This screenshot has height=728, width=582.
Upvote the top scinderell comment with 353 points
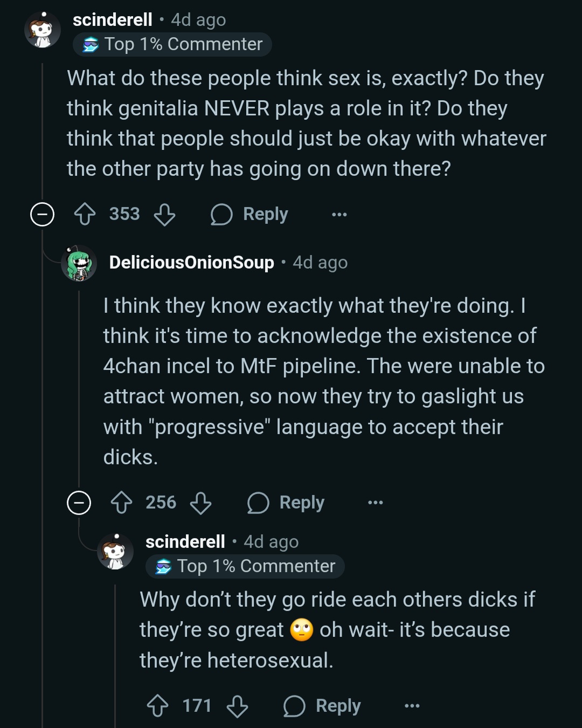[85, 214]
